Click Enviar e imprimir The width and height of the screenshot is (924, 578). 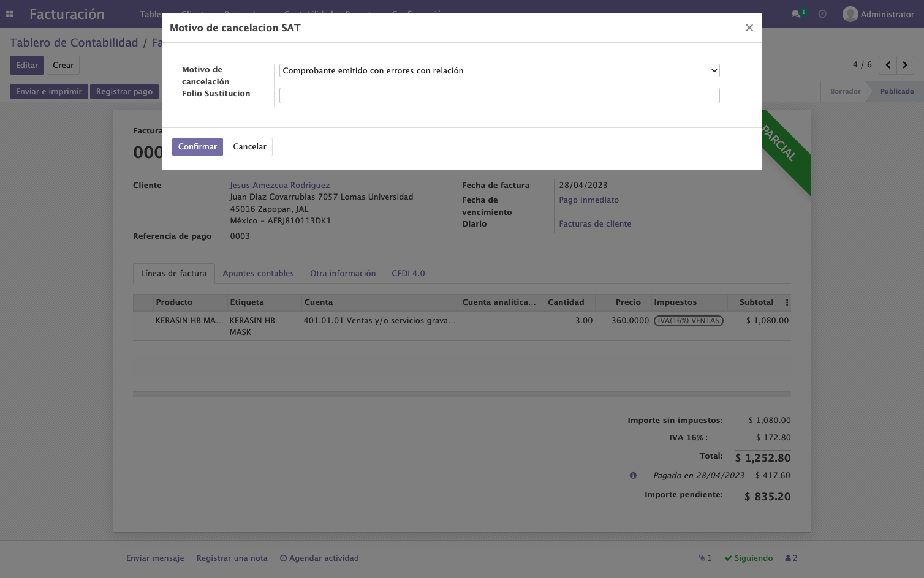[x=49, y=92]
